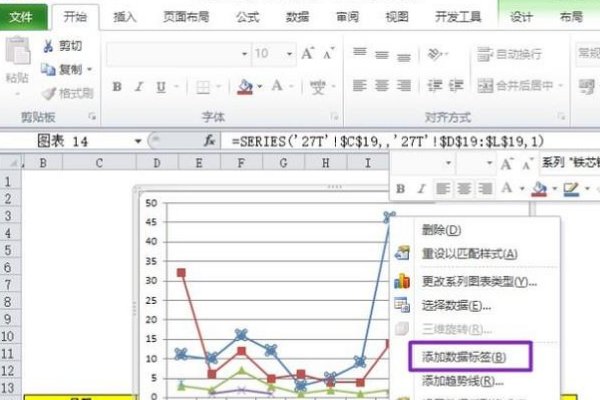Toggle Italic in the ribbon font group

(x=139, y=87)
